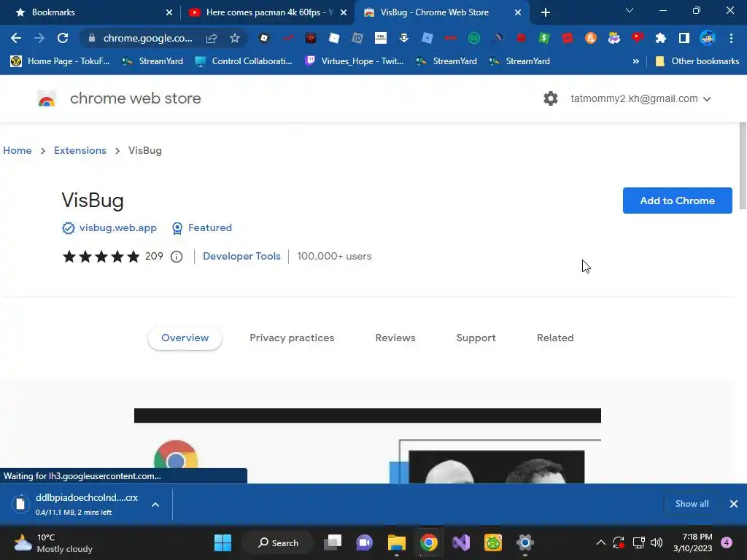Expand account dropdown for tatmommy2.kh@gmail.com

(x=707, y=99)
